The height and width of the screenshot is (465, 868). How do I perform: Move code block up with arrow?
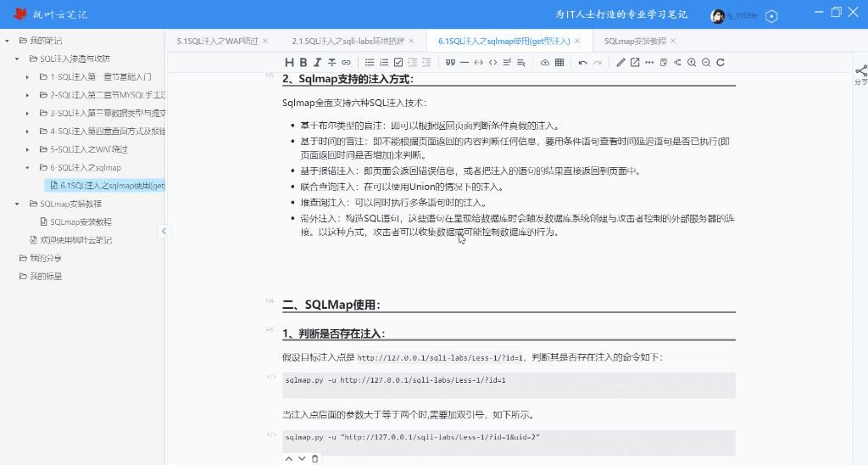click(x=288, y=458)
